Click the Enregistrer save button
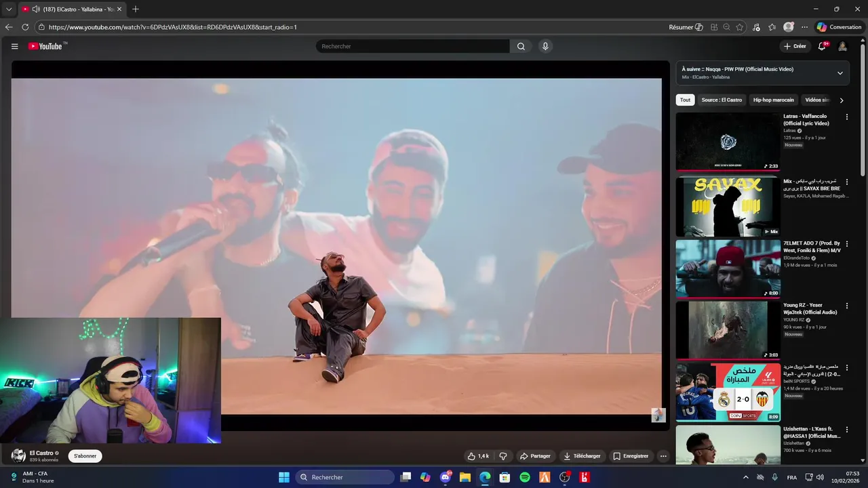Image resolution: width=868 pixels, height=488 pixels. [630, 456]
